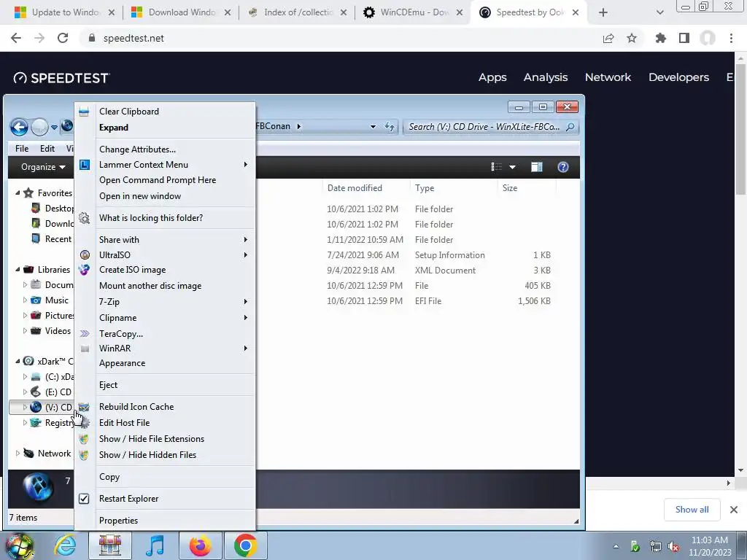Screen dimensions: 747x560
Task: Switch to the Update to Windows tab
Action: tap(64, 12)
